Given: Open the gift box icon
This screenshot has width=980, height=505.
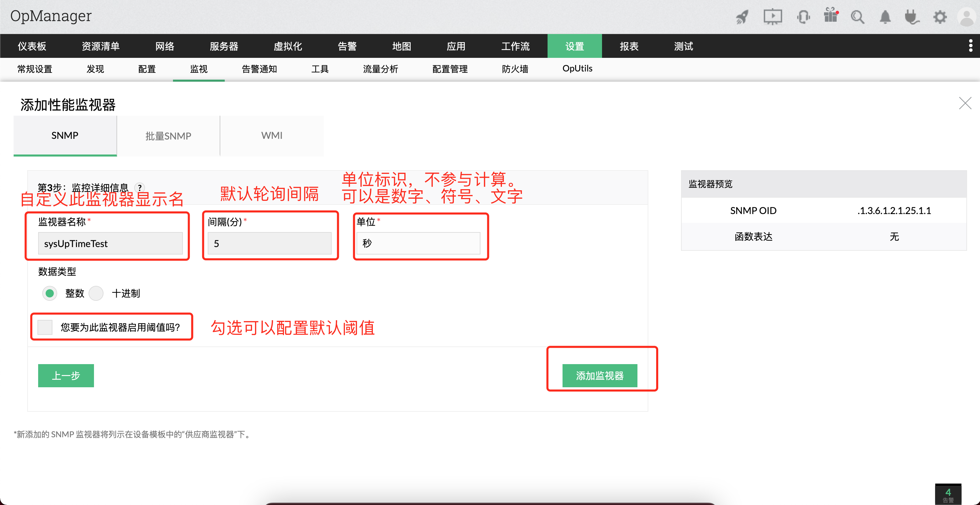Looking at the screenshot, I should point(831,16).
